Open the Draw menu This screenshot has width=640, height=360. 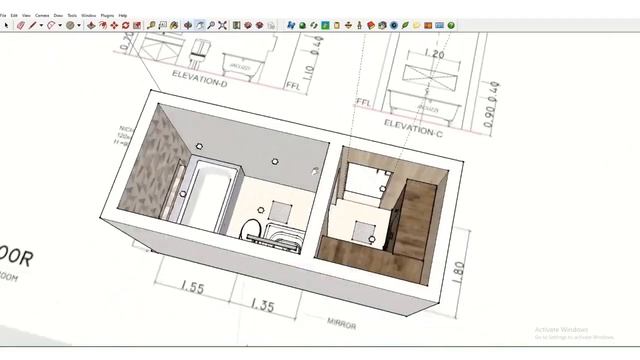point(58,16)
